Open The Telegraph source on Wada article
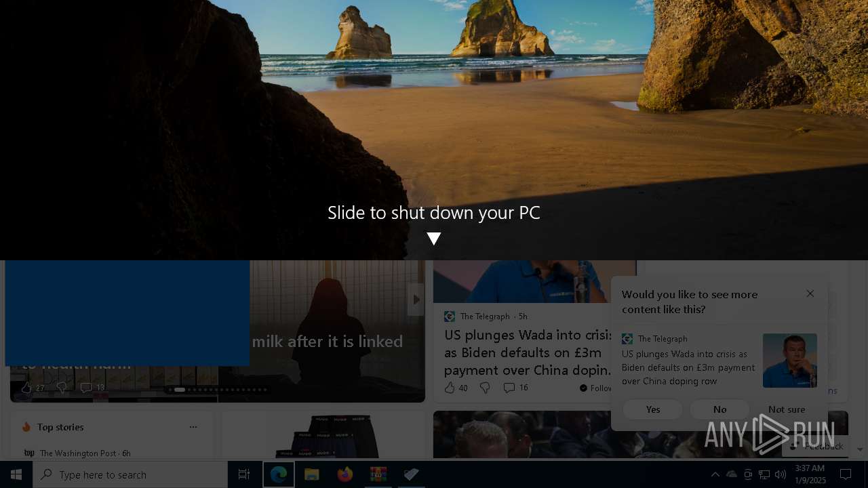The height and width of the screenshot is (488, 868). point(485,317)
